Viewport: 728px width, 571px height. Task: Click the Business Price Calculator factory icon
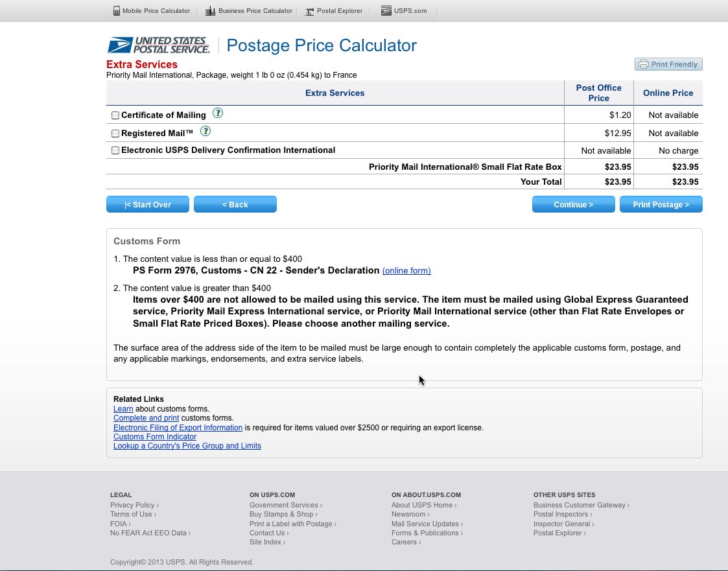pyautogui.click(x=210, y=10)
